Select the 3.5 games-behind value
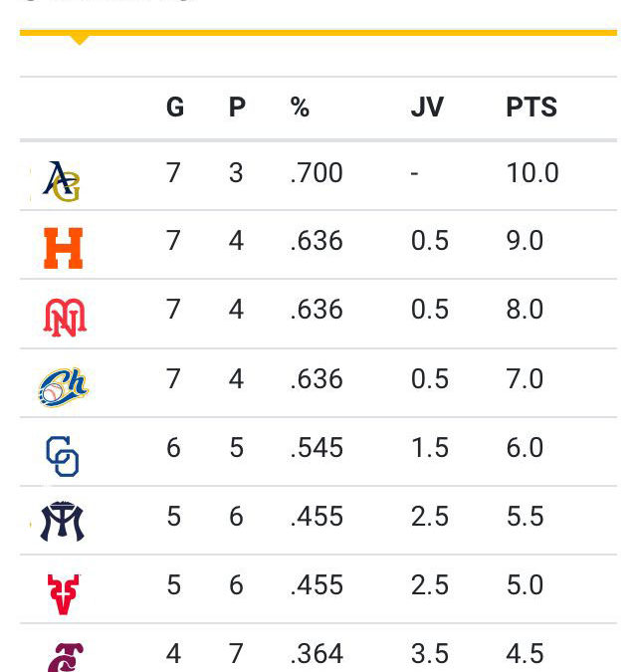637x672 pixels. point(430,654)
